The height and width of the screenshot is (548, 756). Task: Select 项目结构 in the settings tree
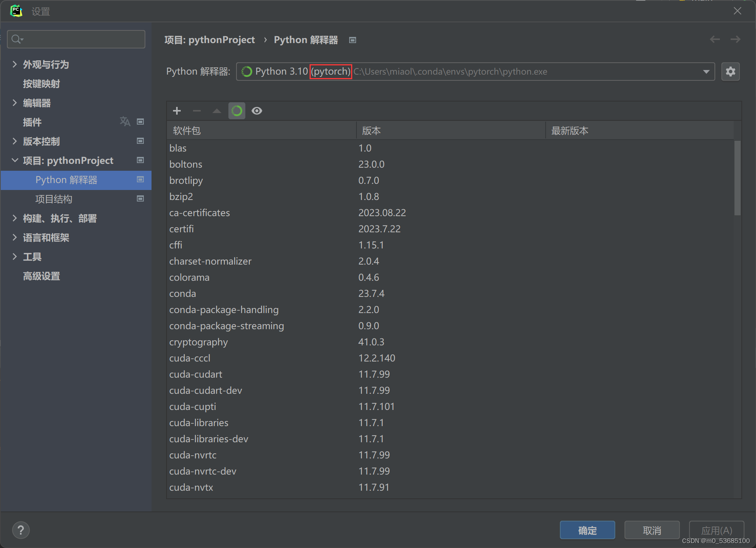click(x=54, y=199)
